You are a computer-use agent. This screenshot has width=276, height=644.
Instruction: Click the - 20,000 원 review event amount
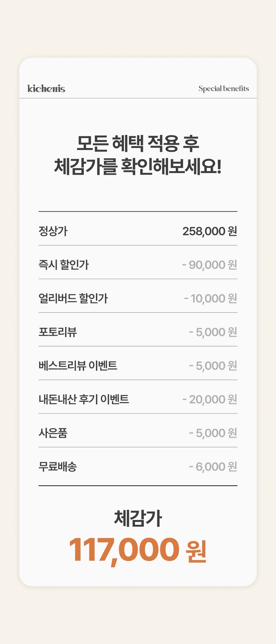click(x=210, y=399)
